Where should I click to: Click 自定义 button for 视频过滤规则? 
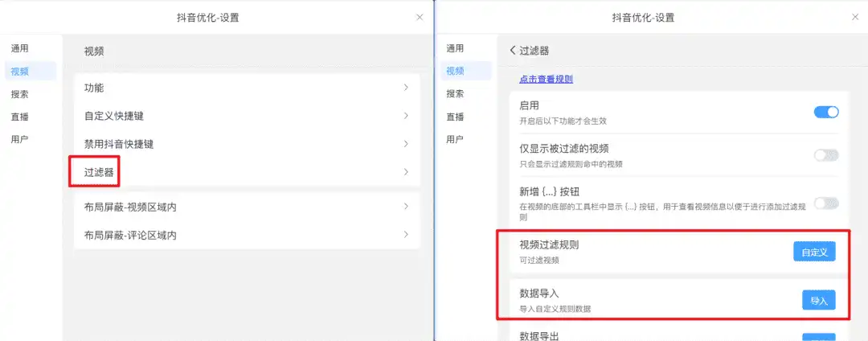point(814,251)
